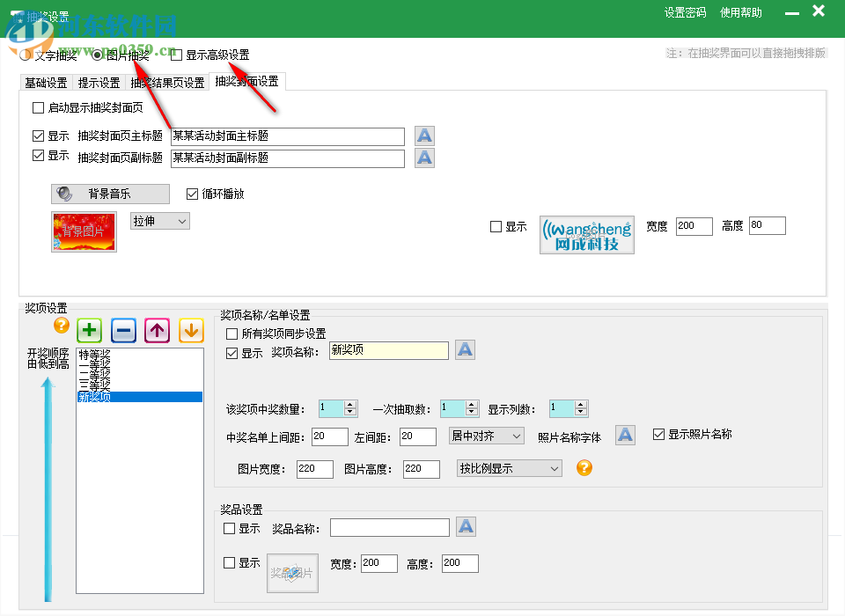845x616 pixels.
Task: Open the cover main title font settings (A icon)
Action: click(x=424, y=136)
